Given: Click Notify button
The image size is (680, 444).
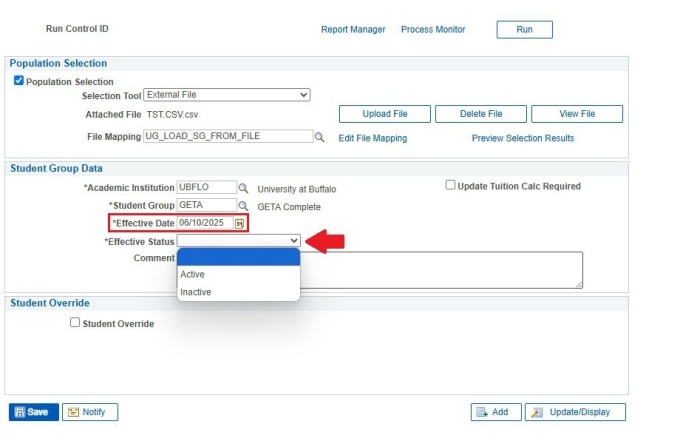Looking at the screenshot, I should tap(90, 412).
